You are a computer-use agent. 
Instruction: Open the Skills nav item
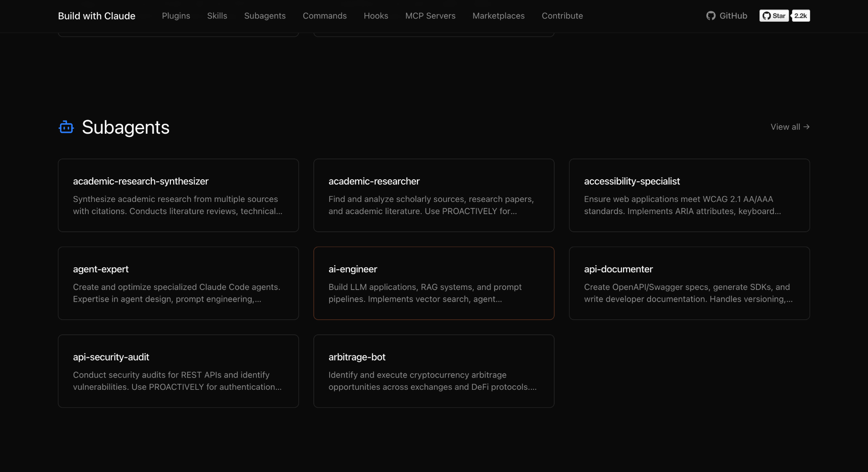(217, 16)
